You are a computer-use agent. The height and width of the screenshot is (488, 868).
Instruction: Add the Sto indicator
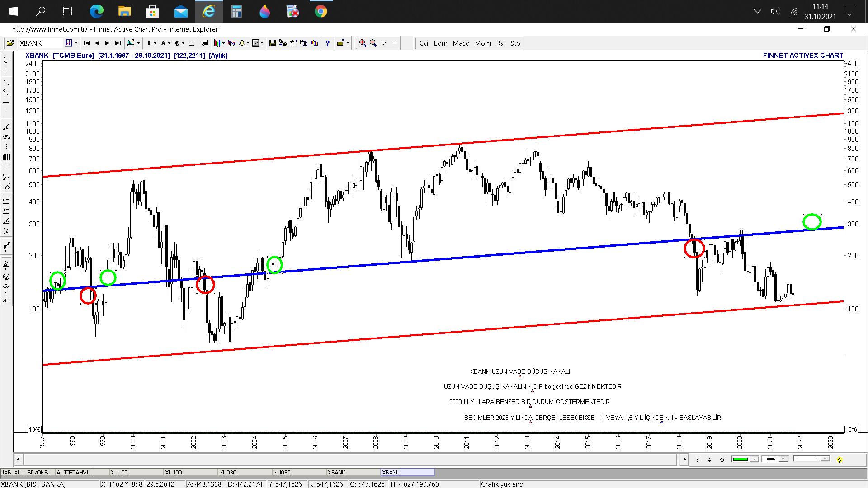(515, 43)
